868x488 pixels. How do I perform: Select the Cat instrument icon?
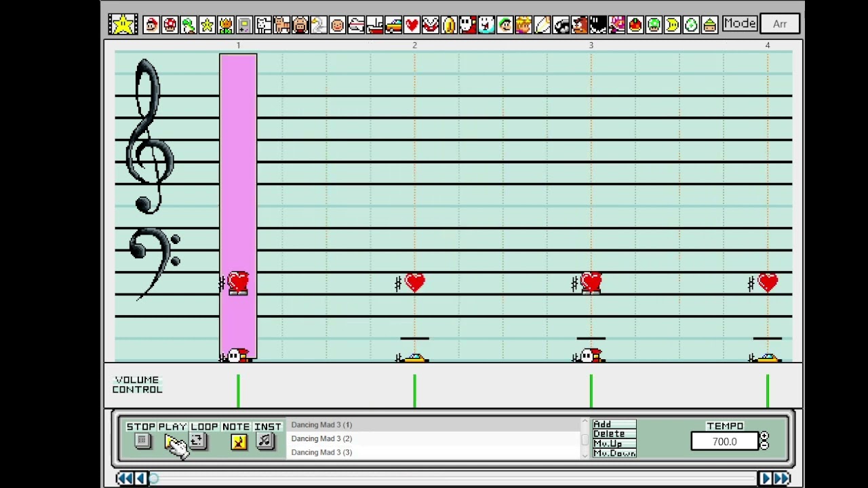click(281, 25)
